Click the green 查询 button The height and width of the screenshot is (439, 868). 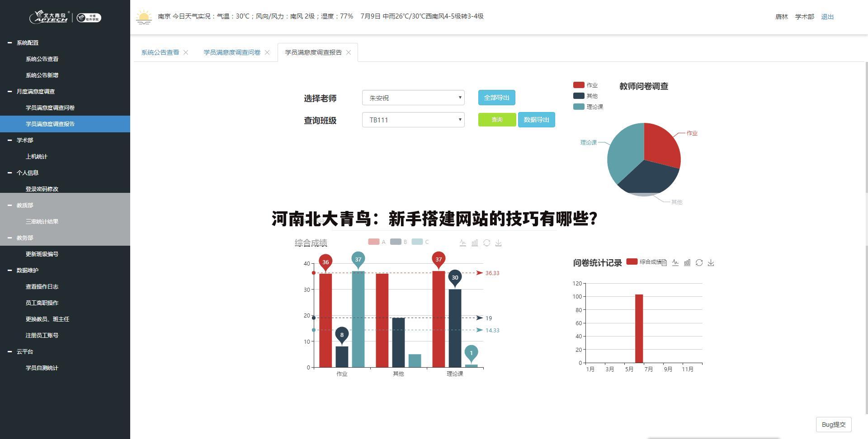coord(497,120)
